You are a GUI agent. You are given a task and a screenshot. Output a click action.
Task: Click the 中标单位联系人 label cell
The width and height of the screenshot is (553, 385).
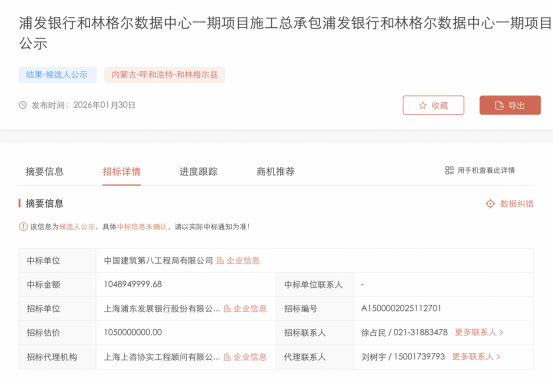(x=315, y=285)
